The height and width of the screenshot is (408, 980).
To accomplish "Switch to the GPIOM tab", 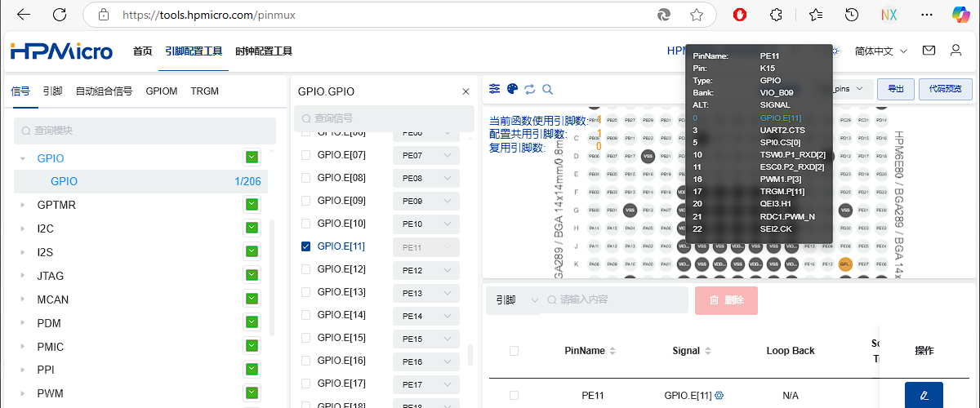I will (x=162, y=91).
